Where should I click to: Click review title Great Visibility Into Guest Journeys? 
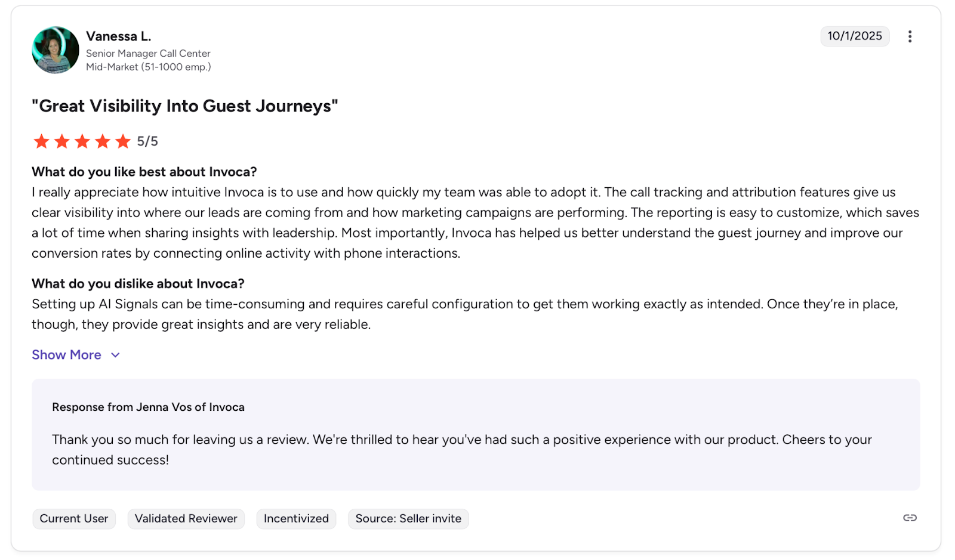185,106
